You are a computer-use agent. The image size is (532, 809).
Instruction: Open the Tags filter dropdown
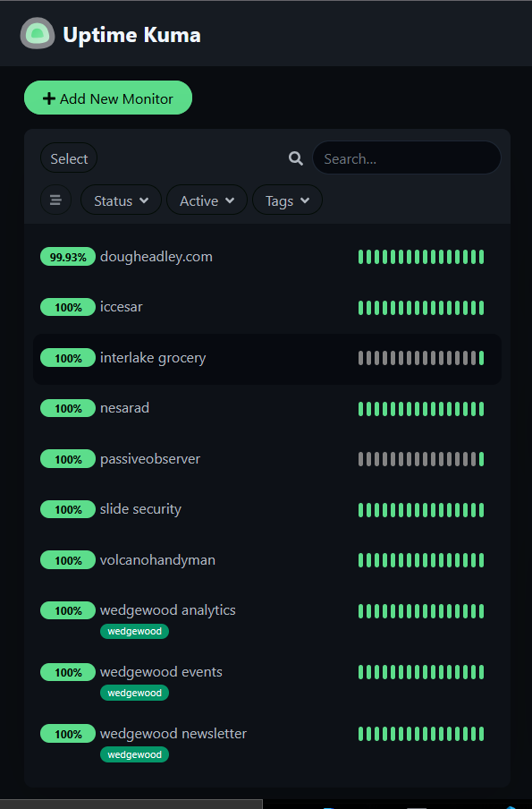pyautogui.click(x=287, y=200)
